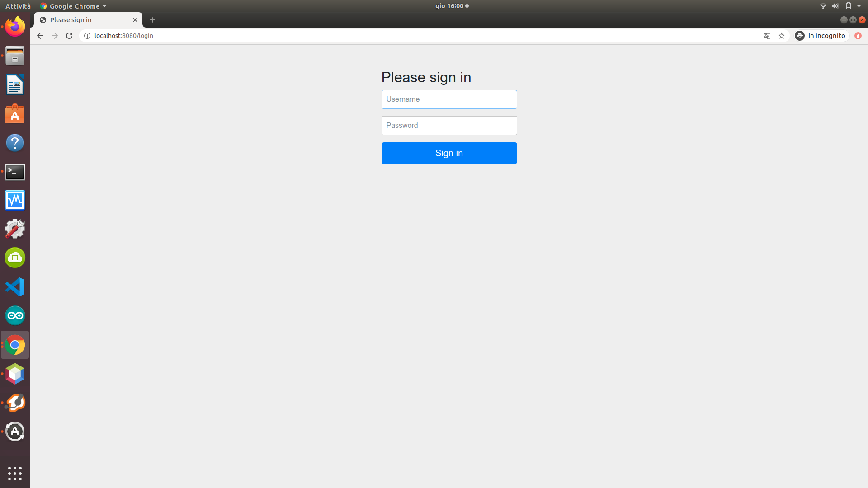Go back using the browser back arrow

pos(40,36)
